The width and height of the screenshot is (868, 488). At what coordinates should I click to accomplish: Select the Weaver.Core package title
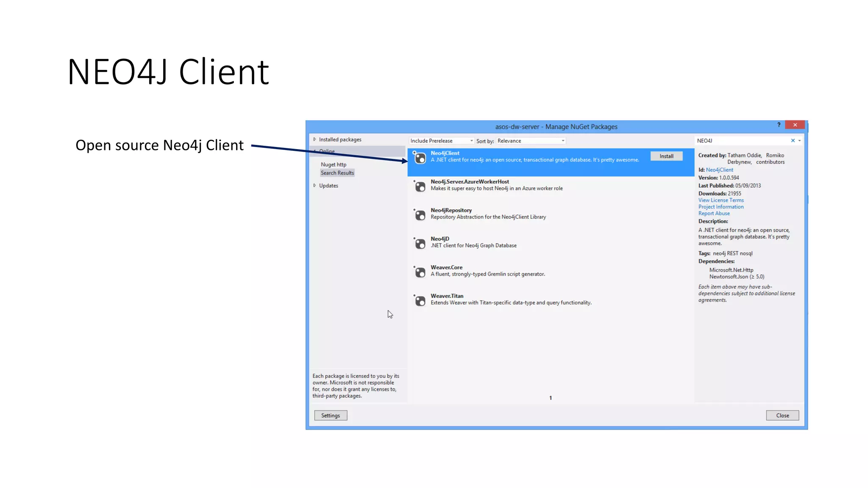pyautogui.click(x=446, y=267)
